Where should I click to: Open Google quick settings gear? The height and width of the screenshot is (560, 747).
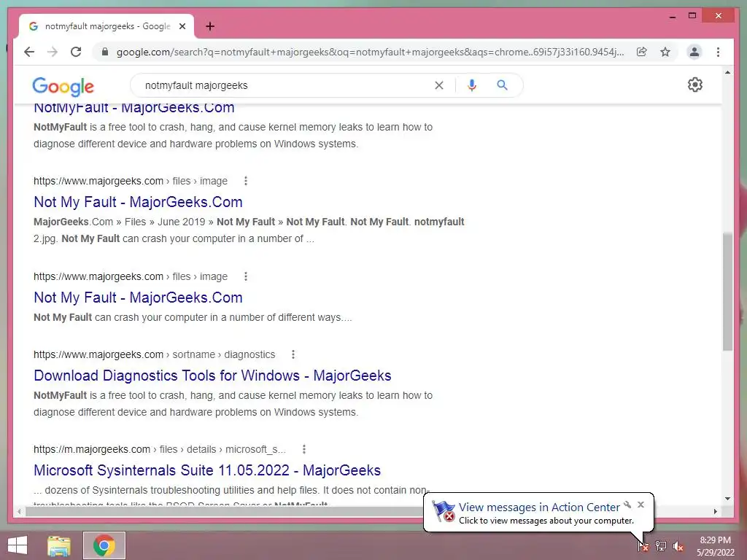click(x=695, y=85)
